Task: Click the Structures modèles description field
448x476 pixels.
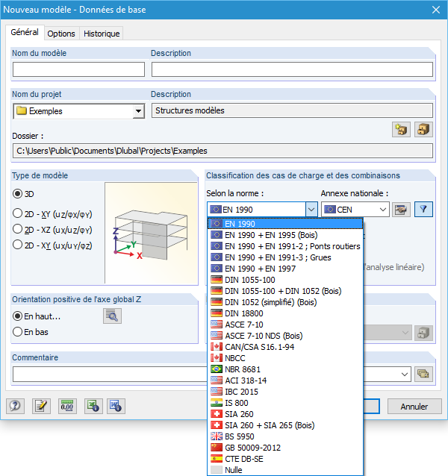Action: [292, 110]
